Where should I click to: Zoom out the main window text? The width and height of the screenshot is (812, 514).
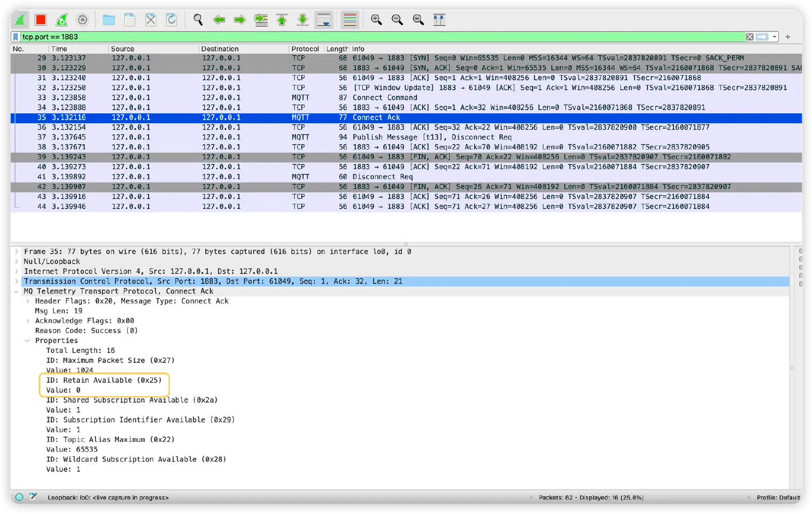(397, 20)
